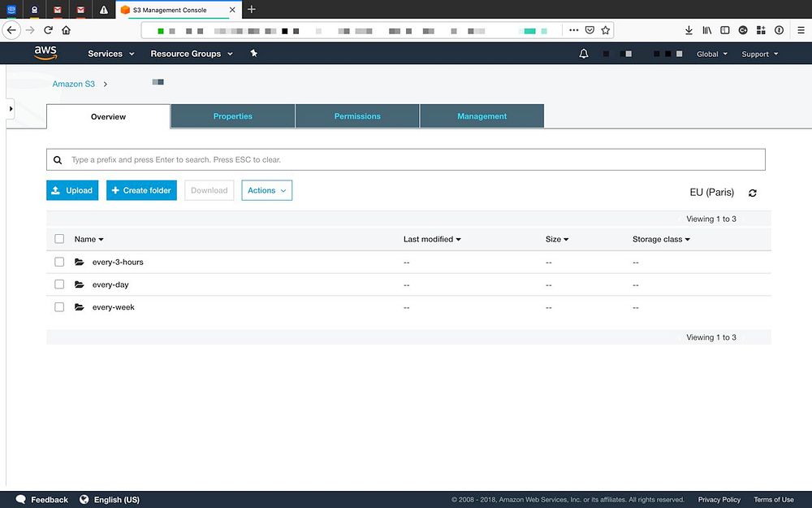
Task: Sort by the Last modified column
Action: tap(432, 239)
